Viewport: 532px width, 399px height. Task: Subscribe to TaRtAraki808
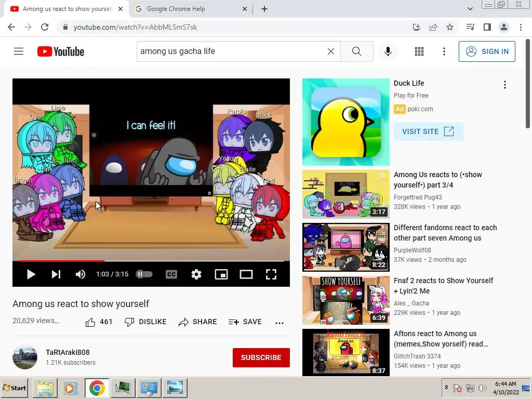coord(261,357)
